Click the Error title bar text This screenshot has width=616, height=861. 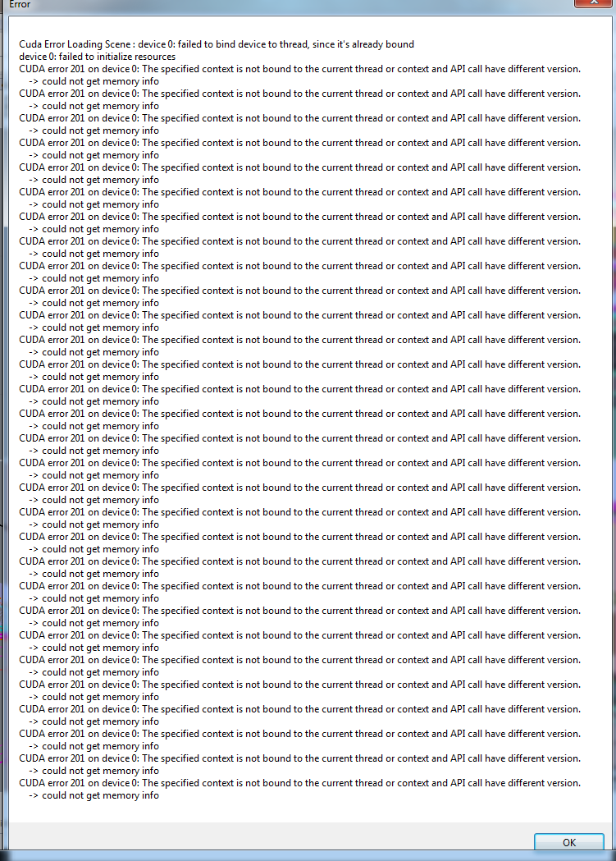point(20,4)
